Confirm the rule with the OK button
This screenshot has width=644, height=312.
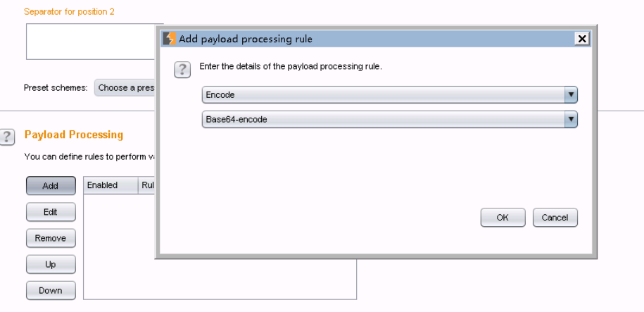point(503,218)
